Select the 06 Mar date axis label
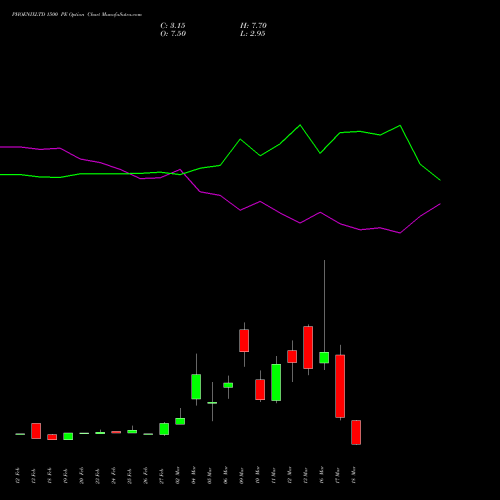 pos(226,476)
